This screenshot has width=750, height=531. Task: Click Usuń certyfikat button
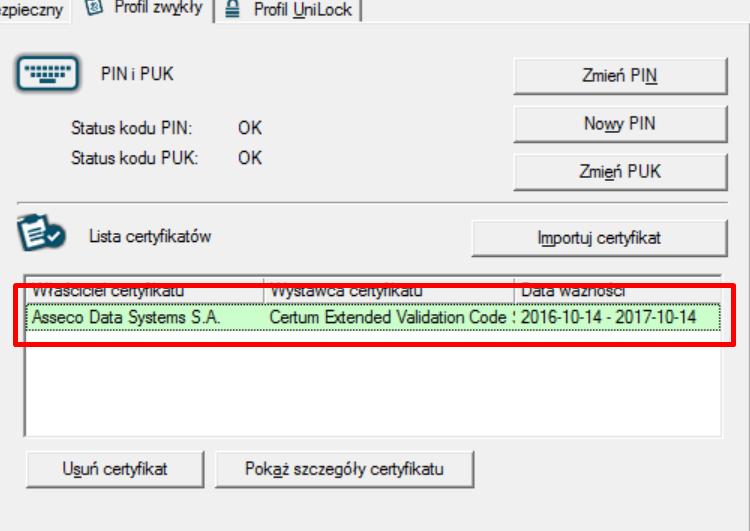point(115,469)
